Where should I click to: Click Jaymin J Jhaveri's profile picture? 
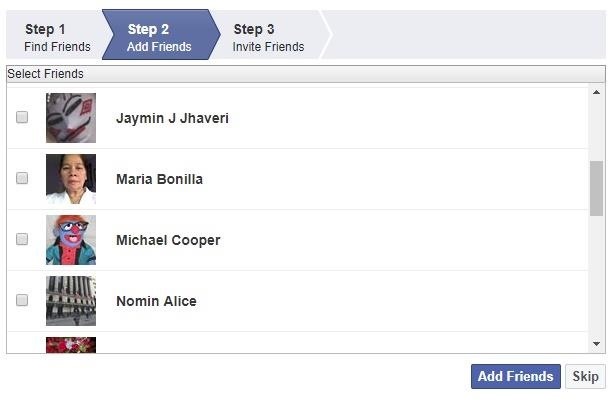click(71, 118)
